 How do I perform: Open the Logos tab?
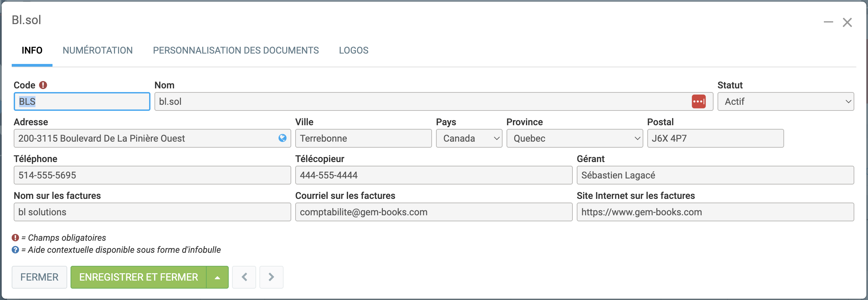point(353,50)
